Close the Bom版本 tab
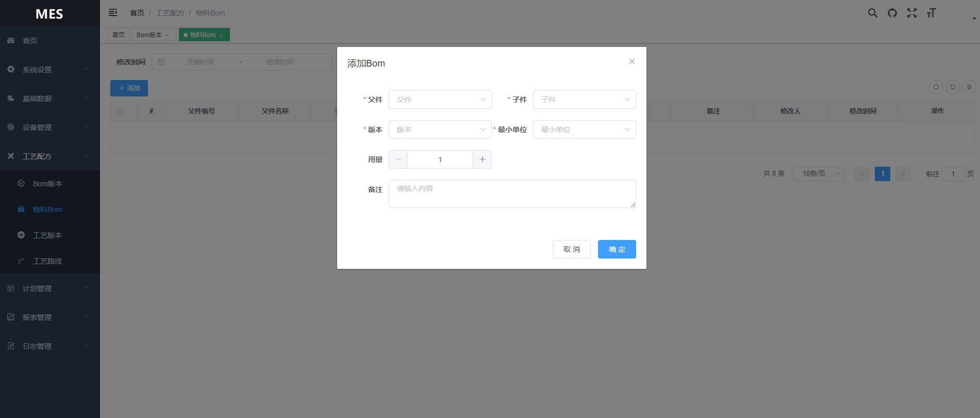Screen dimensions: 980x418 pos(167,35)
